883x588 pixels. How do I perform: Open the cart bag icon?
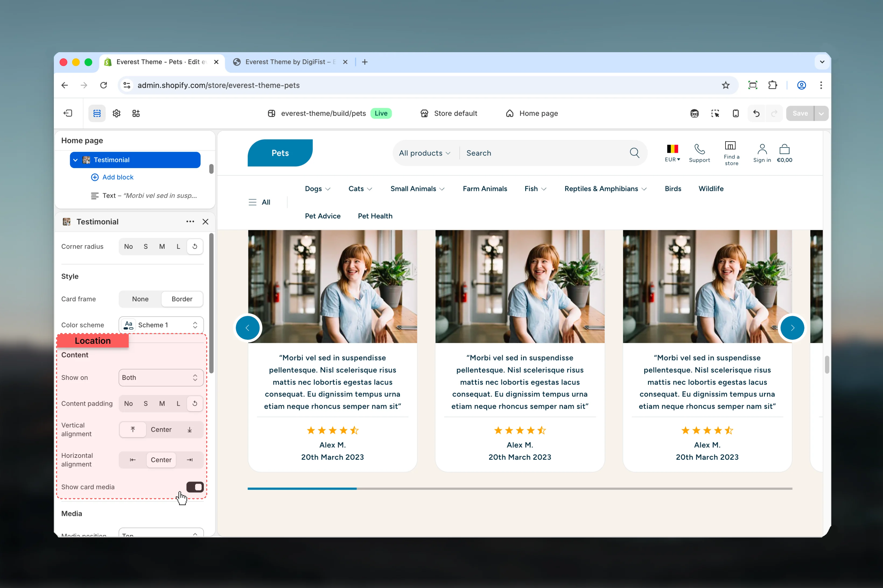tap(784, 149)
